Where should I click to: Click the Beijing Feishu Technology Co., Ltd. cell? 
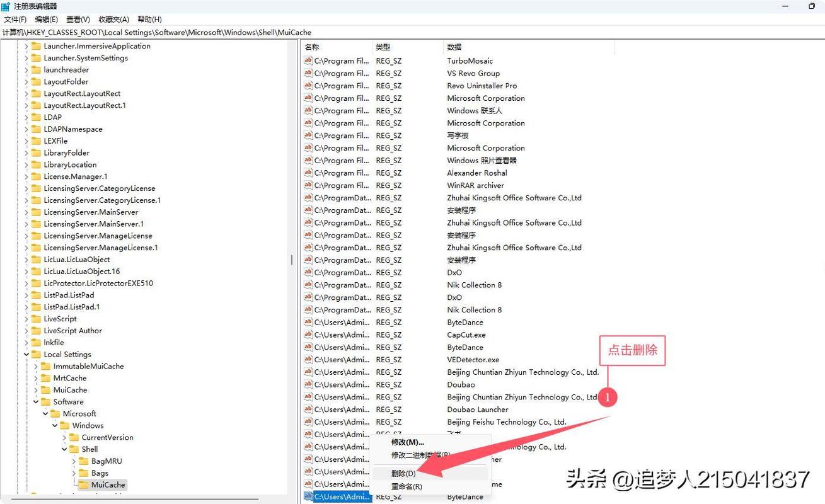pyautogui.click(x=507, y=422)
